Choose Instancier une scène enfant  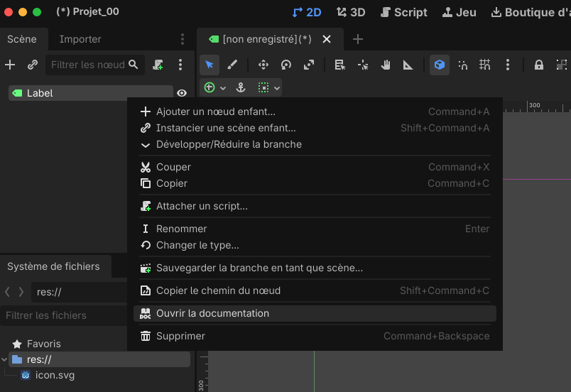(x=315, y=128)
